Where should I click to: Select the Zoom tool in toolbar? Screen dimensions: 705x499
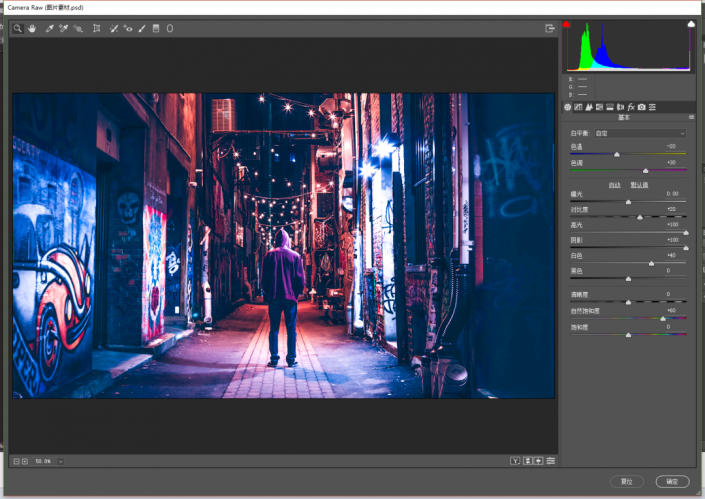(x=18, y=29)
